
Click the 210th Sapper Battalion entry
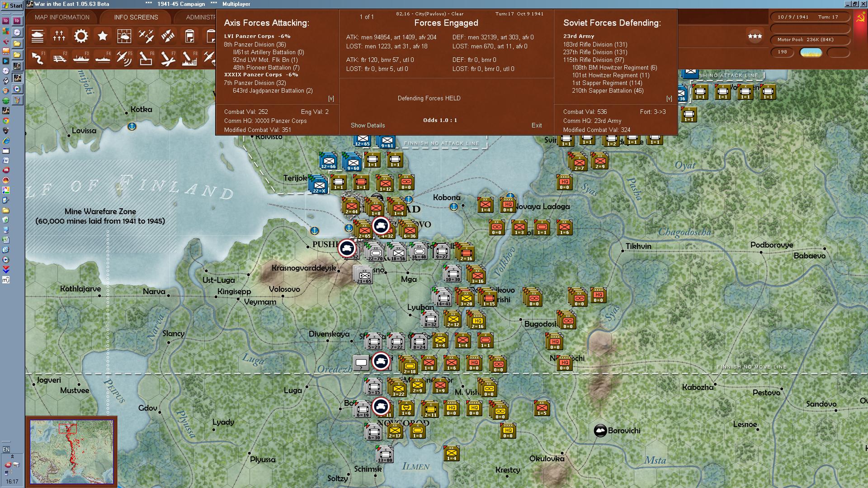tap(608, 90)
